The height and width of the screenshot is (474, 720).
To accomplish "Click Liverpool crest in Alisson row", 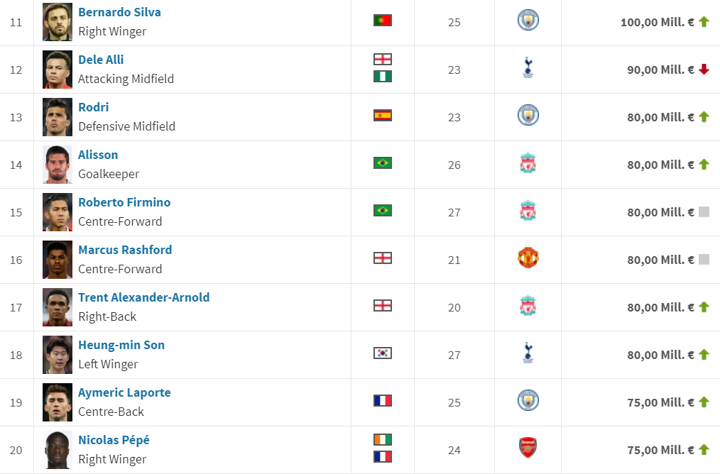I will click(528, 163).
